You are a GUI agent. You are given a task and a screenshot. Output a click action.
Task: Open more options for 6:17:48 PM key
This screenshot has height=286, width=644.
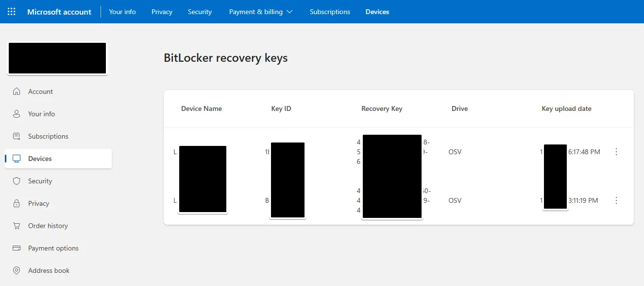616,152
